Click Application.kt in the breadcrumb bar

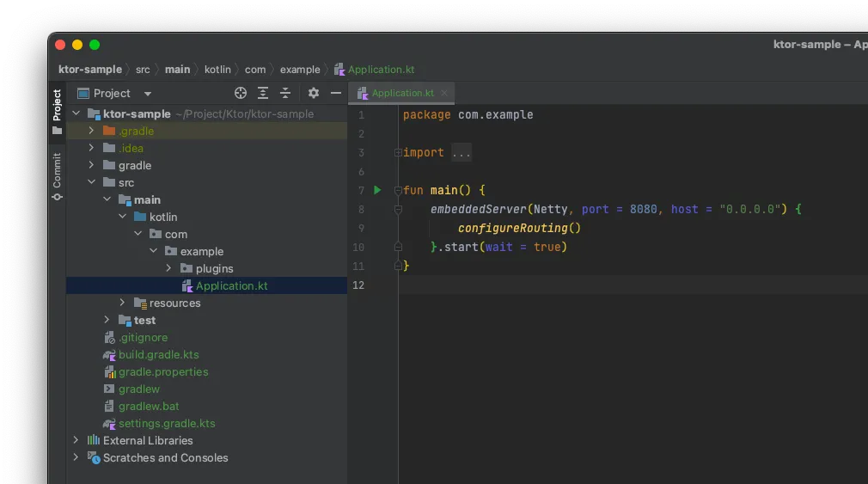click(381, 70)
